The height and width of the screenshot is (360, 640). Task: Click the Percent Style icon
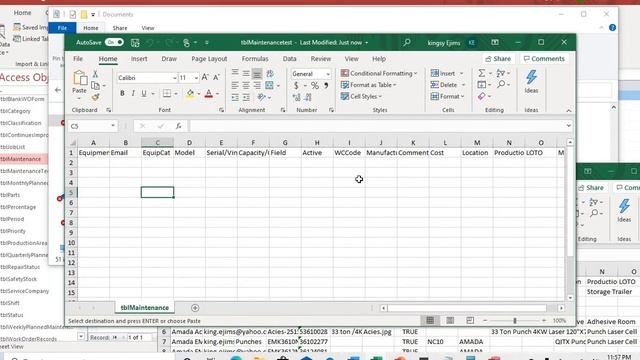tap(315, 85)
